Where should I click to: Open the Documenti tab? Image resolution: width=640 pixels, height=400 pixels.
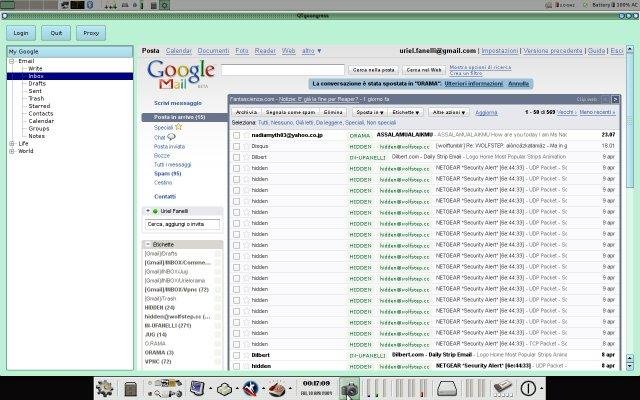tap(213, 51)
